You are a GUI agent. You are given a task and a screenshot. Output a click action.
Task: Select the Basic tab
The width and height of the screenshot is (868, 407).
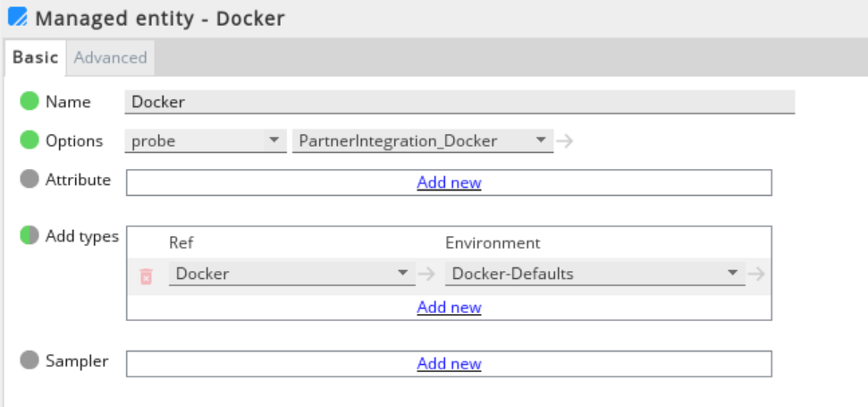[x=35, y=57]
